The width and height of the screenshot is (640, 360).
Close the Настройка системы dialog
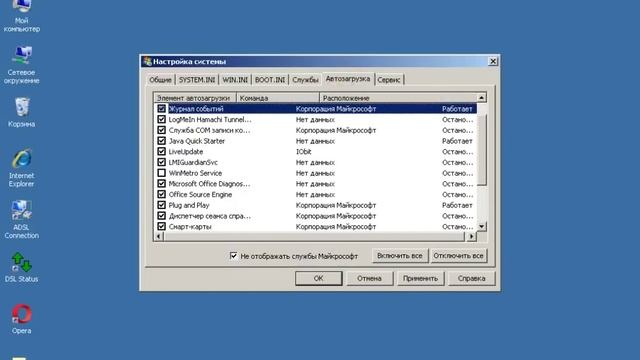[x=493, y=61]
